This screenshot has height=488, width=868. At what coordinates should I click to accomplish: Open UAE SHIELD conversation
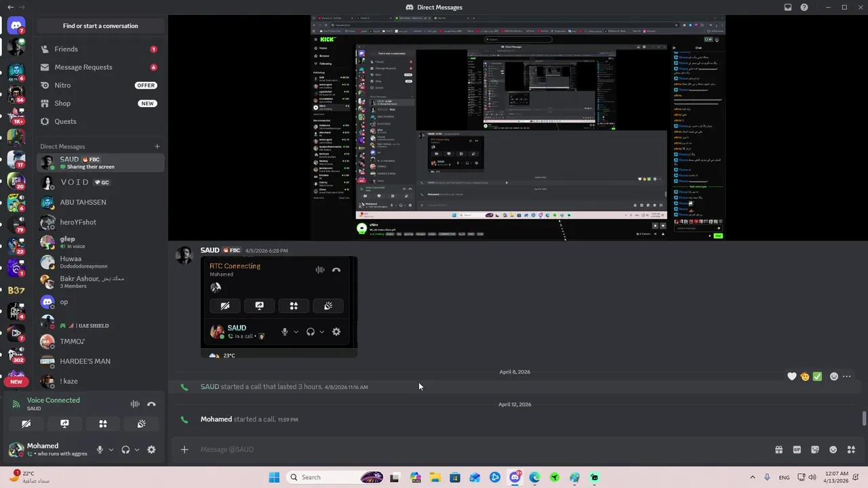[x=100, y=322]
